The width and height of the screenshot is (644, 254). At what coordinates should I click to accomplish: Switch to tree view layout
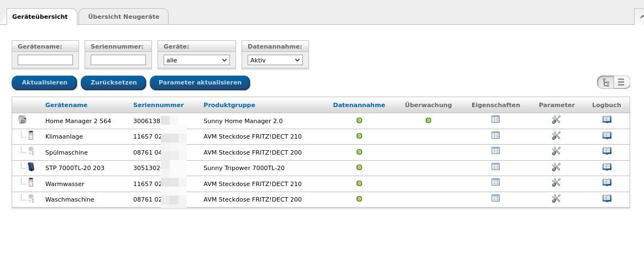pyautogui.click(x=606, y=83)
